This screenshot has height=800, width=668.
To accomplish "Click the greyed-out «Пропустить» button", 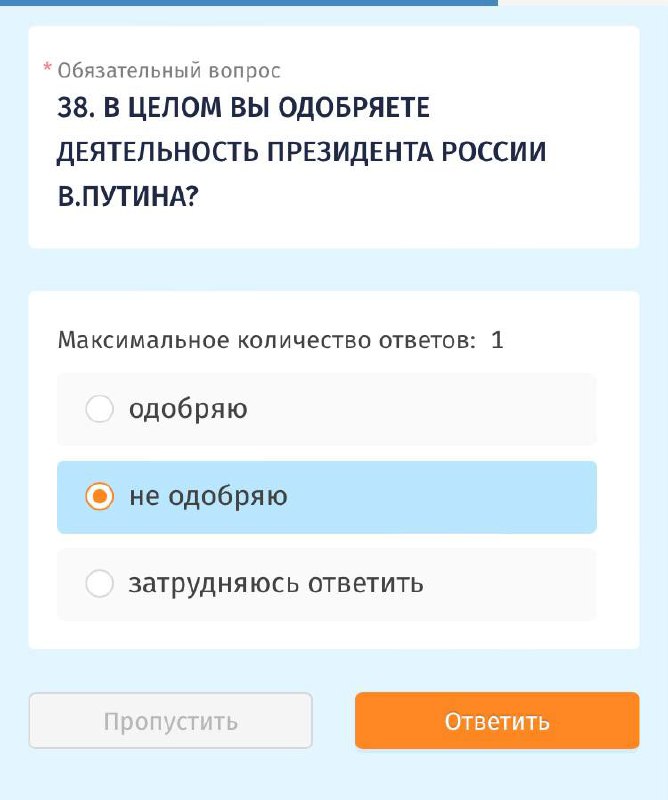I will click(170, 720).
